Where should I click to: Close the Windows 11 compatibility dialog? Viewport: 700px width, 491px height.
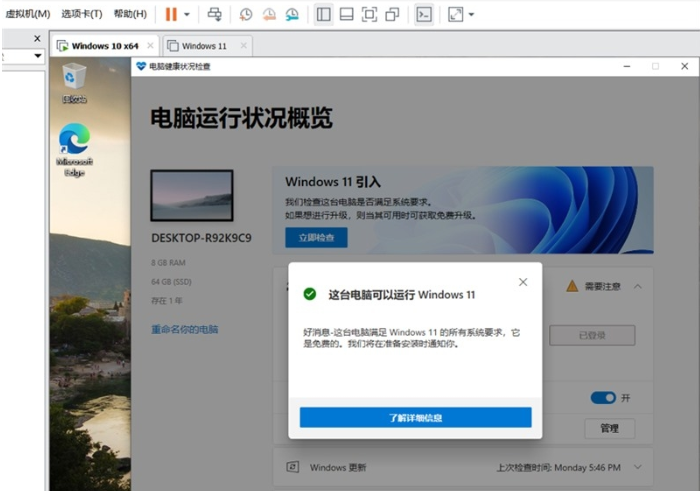[522, 282]
